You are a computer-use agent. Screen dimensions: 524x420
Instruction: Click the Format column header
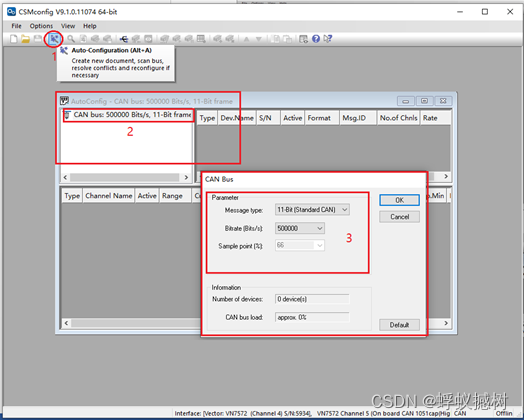pyautogui.click(x=322, y=118)
